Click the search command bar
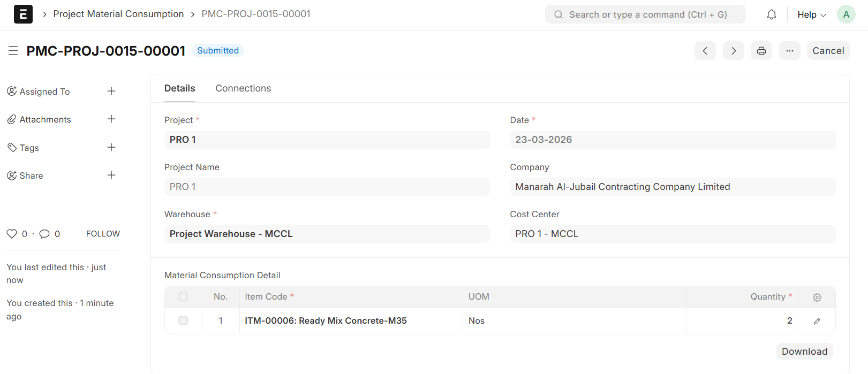The image size is (868, 374). [x=645, y=14]
